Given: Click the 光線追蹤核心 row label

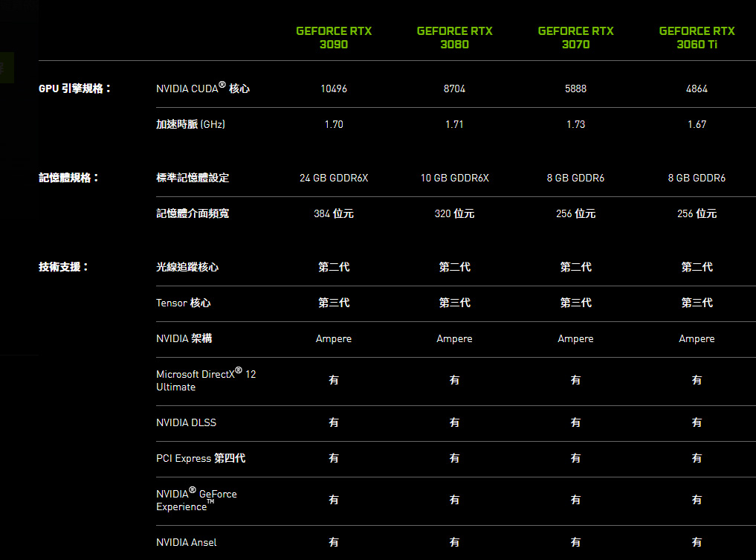Looking at the screenshot, I should (187, 267).
